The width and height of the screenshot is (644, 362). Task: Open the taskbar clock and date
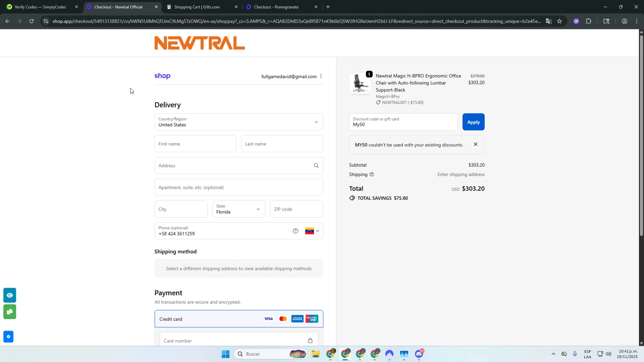(628, 354)
